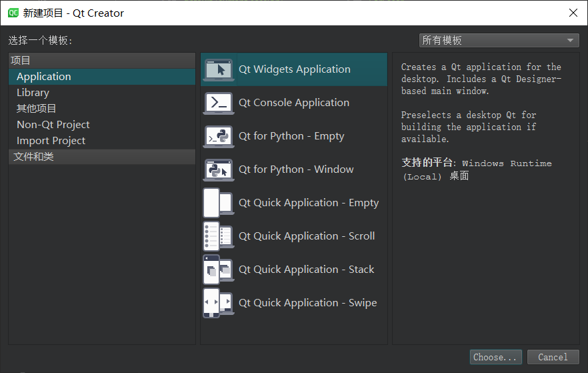Click the Cancel button
The image size is (588, 373).
(553, 357)
